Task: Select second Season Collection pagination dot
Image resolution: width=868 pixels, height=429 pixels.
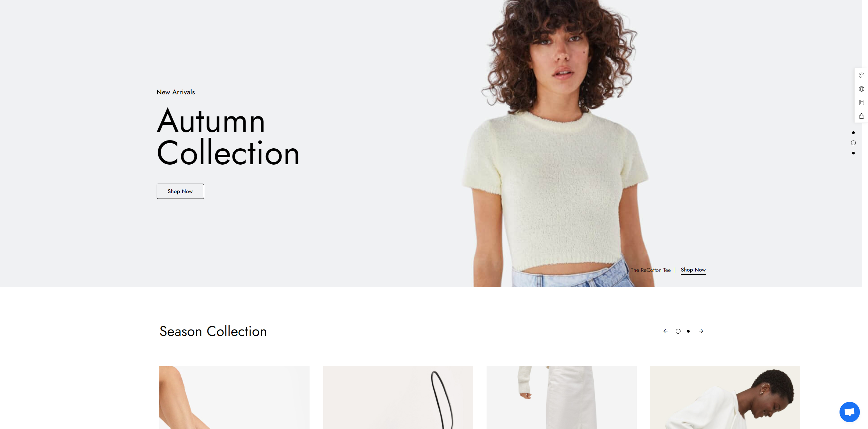Action: pos(688,331)
